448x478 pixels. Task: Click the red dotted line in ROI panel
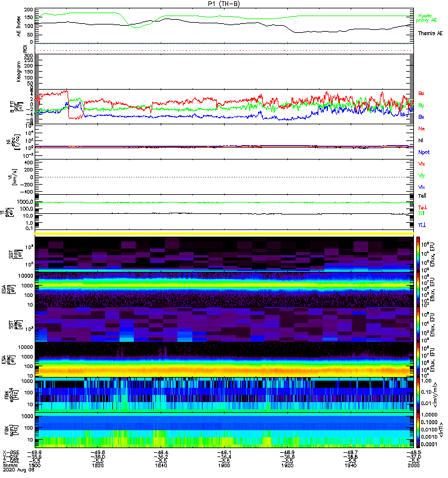click(224, 51)
